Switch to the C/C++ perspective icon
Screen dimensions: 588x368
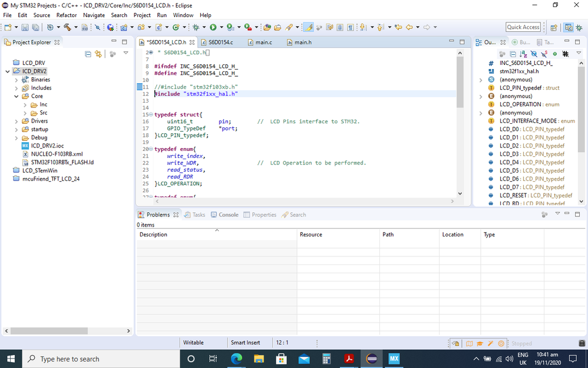569,27
